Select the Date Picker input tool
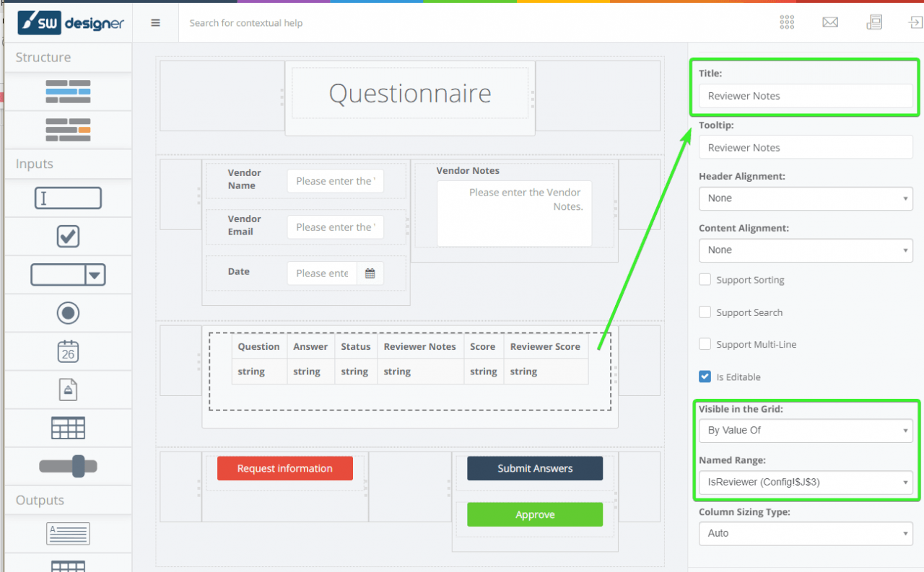Screen dimensions: 924x572 click(x=68, y=351)
